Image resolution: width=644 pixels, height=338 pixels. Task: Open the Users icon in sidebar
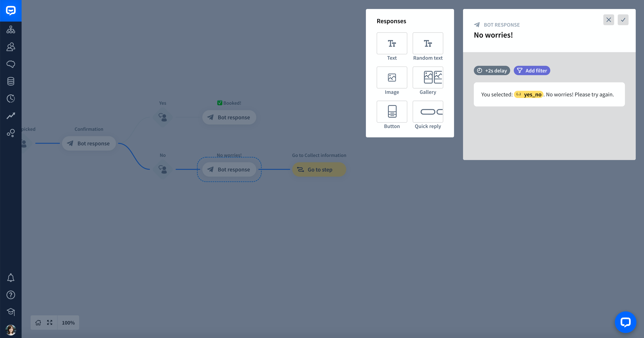[11, 47]
